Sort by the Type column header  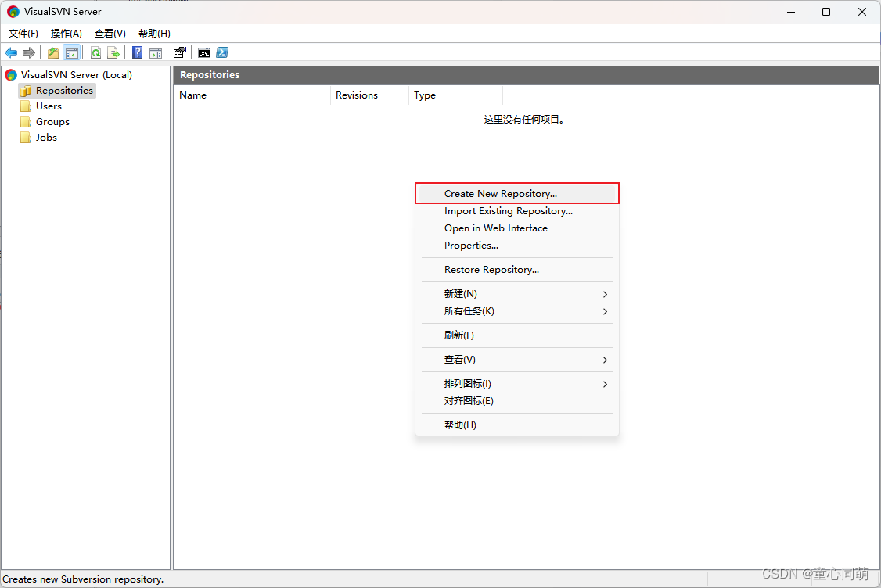pos(455,95)
